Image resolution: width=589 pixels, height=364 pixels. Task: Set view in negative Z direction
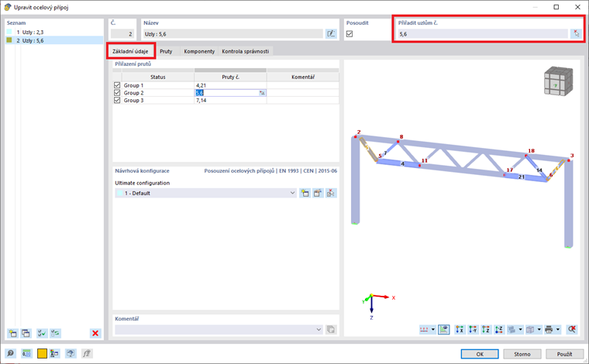pyautogui.click(x=499, y=329)
